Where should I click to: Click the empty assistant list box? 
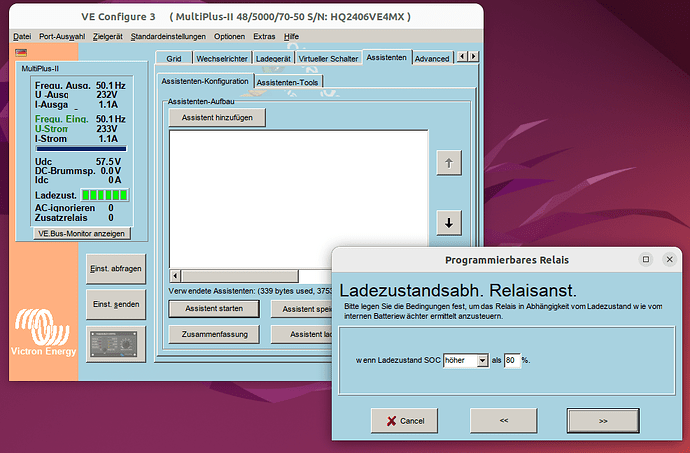pos(298,199)
